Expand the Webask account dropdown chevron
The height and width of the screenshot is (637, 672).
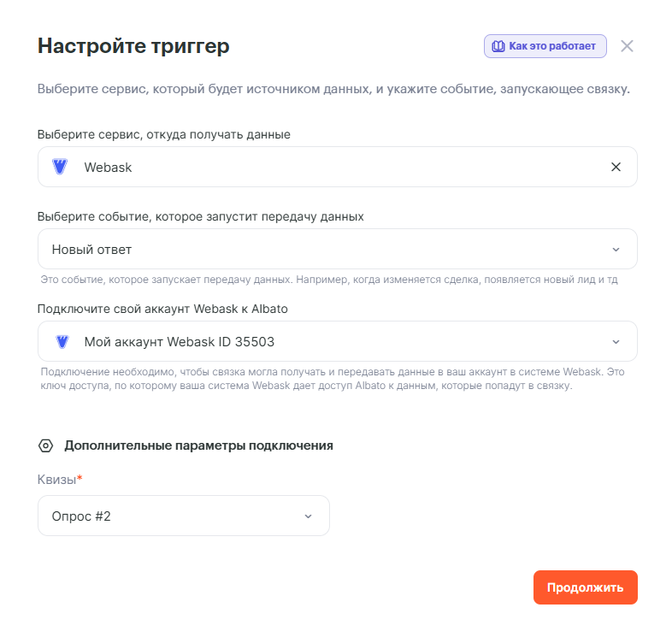click(616, 342)
